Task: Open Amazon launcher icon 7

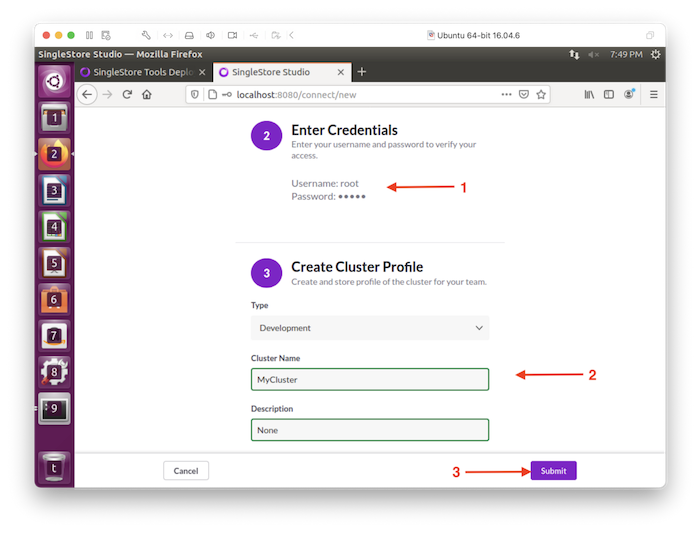Action: pos(54,336)
